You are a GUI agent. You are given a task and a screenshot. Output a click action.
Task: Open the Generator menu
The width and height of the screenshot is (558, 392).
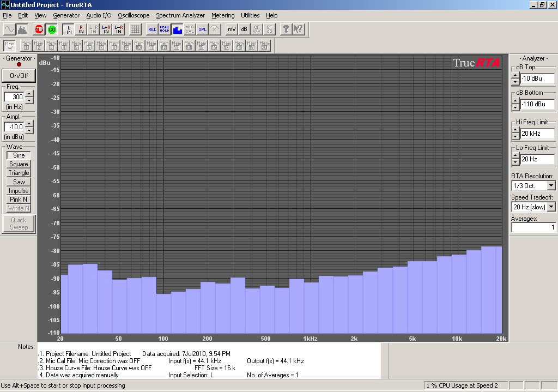66,15
